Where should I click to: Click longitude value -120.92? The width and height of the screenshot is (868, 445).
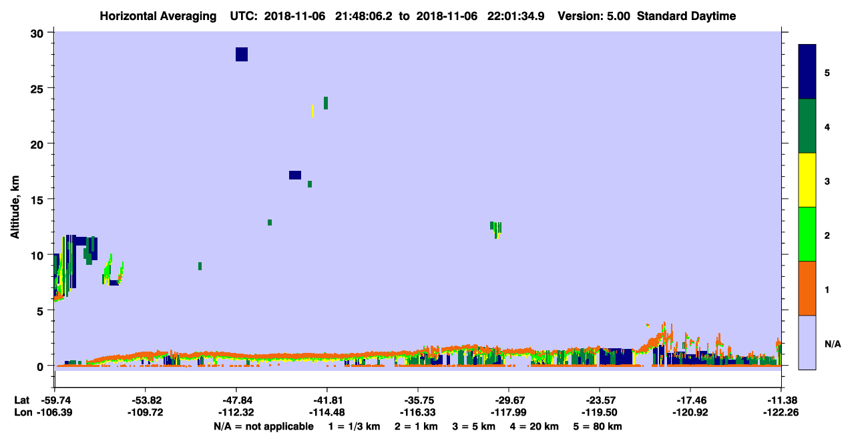690,413
